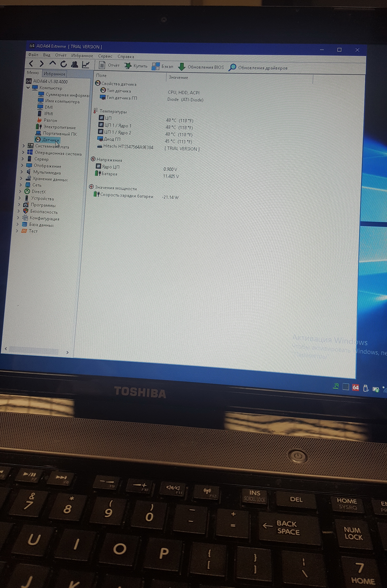This screenshot has height=588, width=387.
Task: Click the Купить buy button
Action: tap(136, 66)
